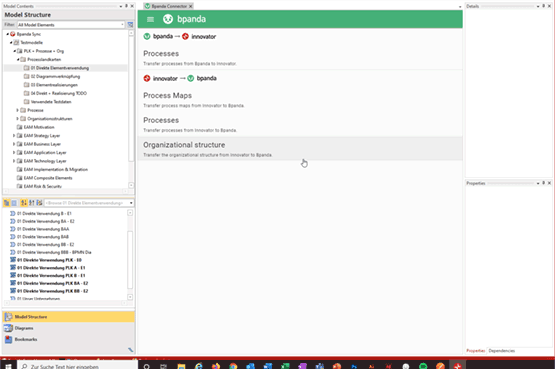Switch to the Dependencies tab
Viewport: 555px width, 369px height.
(x=502, y=351)
